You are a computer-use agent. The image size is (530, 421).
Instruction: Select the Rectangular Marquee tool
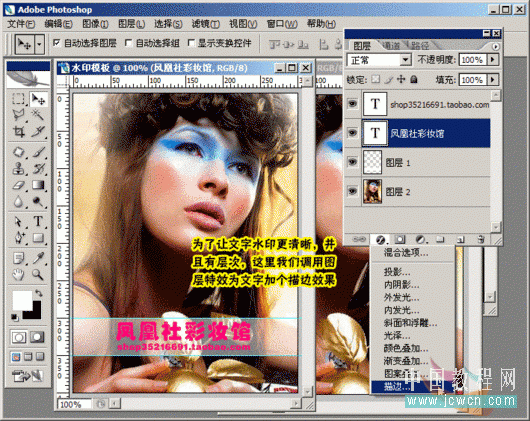coord(19,99)
